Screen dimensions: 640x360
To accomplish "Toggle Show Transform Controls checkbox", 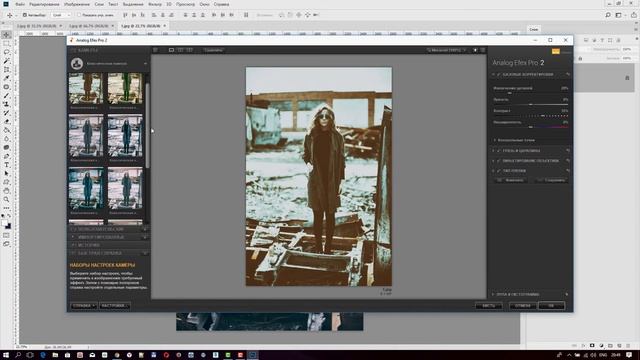I will click(x=79, y=15).
